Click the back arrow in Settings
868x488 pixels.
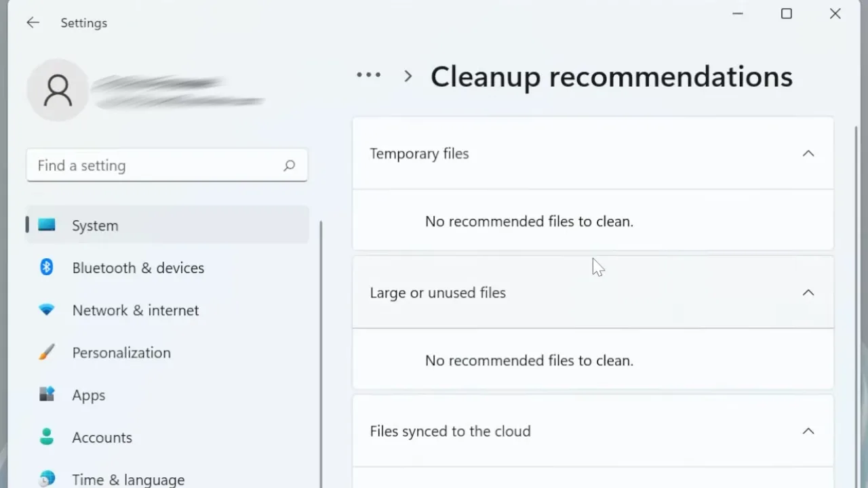click(x=33, y=22)
